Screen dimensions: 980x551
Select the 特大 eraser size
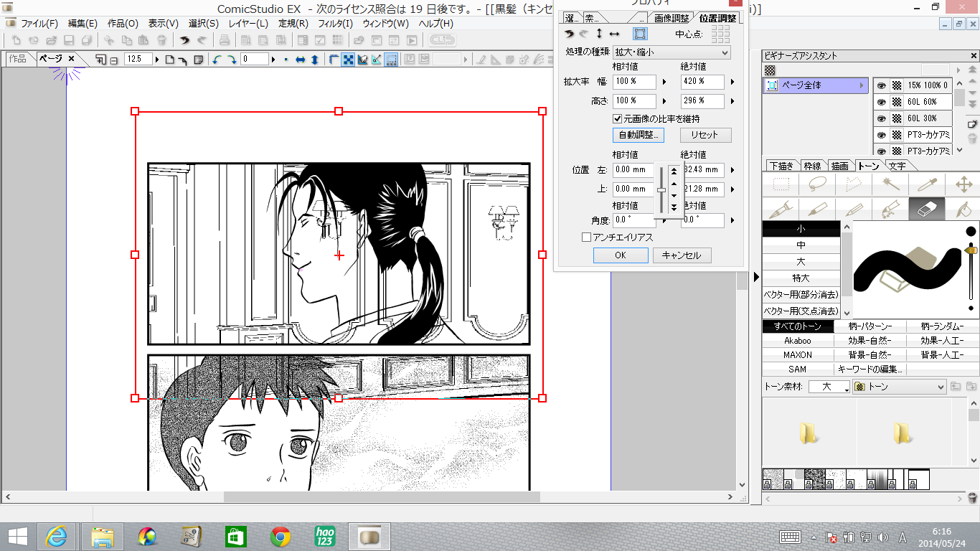point(801,278)
